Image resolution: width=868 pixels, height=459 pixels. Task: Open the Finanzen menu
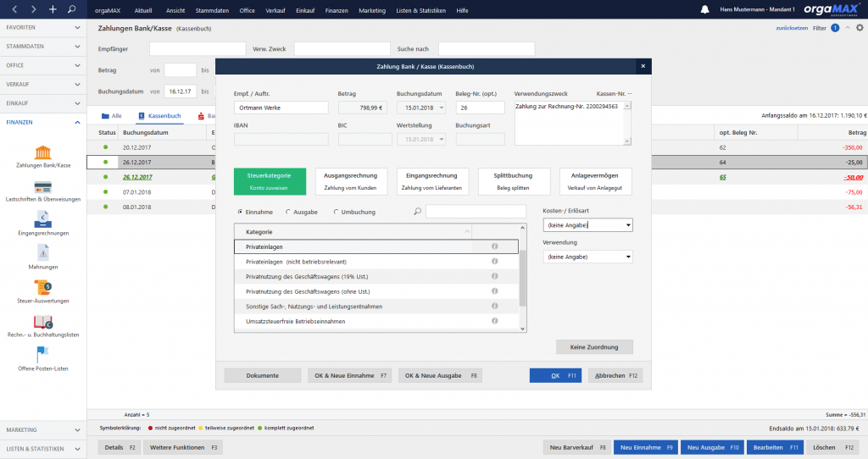coord(337,10)
